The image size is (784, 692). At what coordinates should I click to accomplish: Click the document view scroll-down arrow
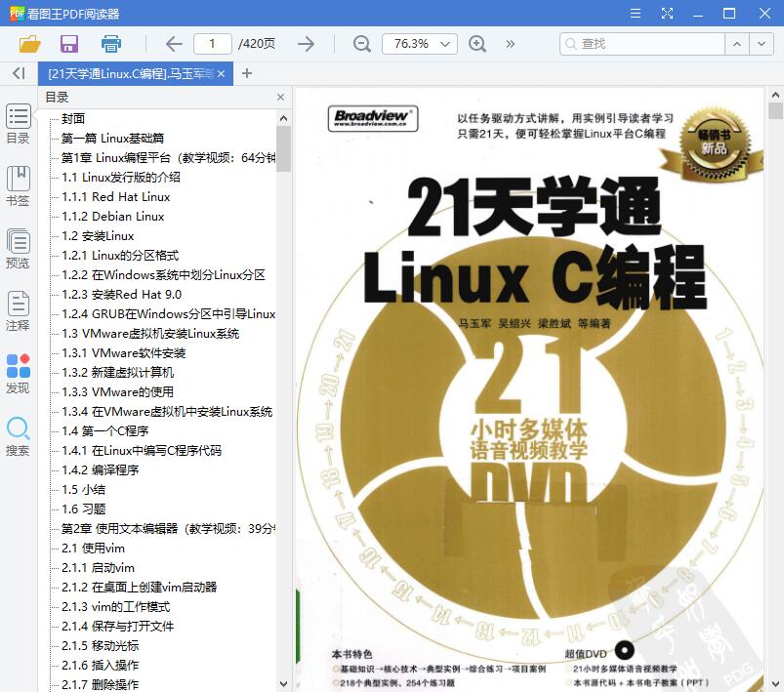click(775, 683)
